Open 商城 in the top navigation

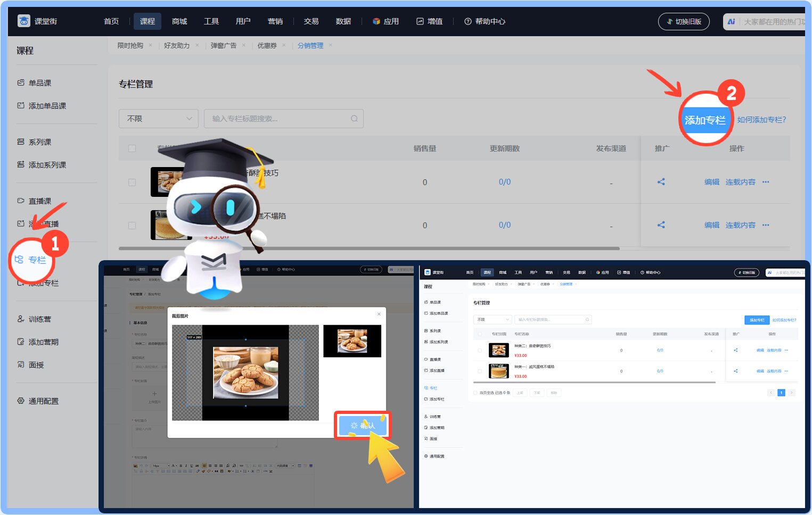179,21
